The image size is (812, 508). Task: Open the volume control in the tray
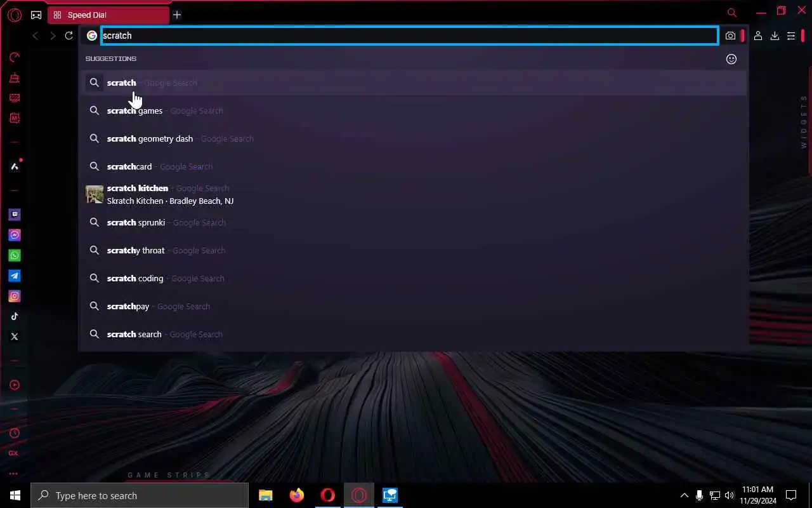pyautogui.click(x=729, y=495)
